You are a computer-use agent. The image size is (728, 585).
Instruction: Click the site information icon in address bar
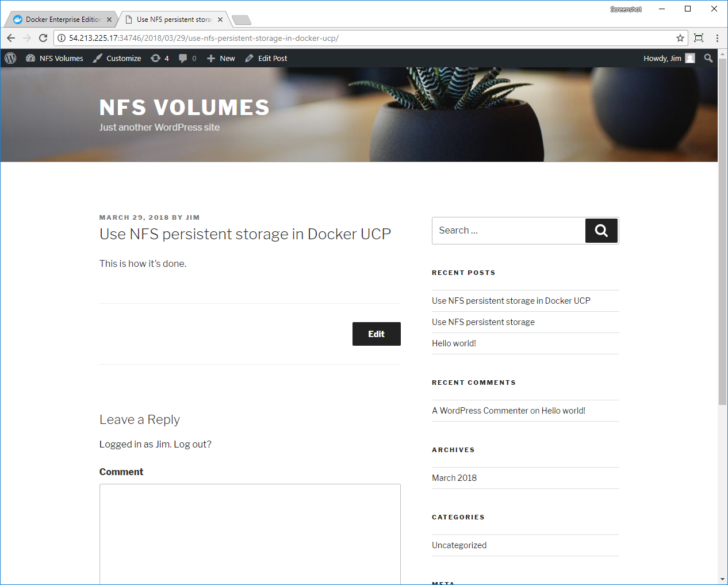pyautogui.click(x=62, y=38)
